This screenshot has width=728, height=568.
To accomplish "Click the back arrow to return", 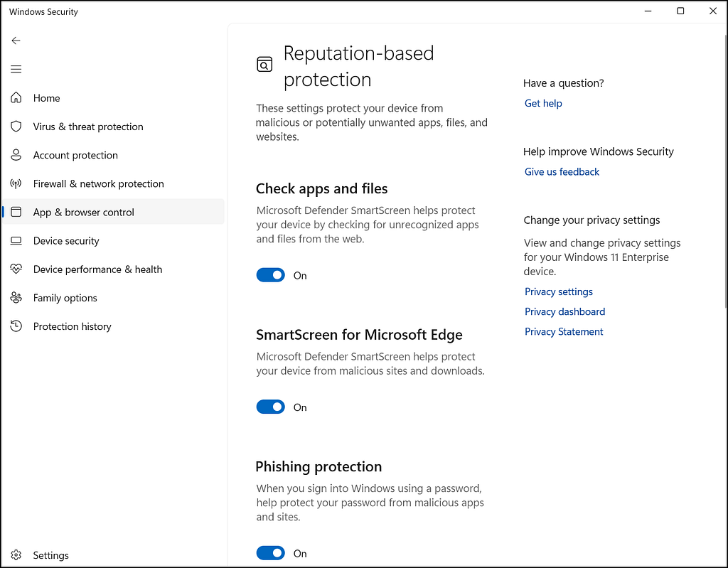I will click(x=16, y=41).
